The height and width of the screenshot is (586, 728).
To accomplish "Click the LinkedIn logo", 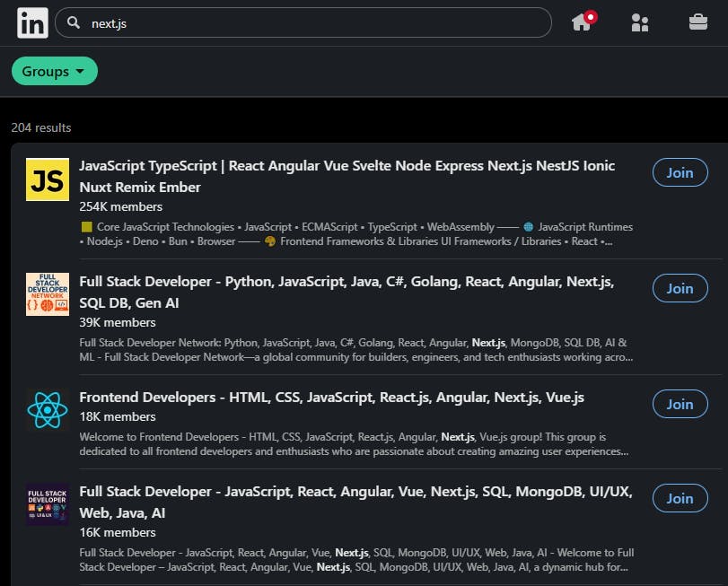I will point(32,22).
